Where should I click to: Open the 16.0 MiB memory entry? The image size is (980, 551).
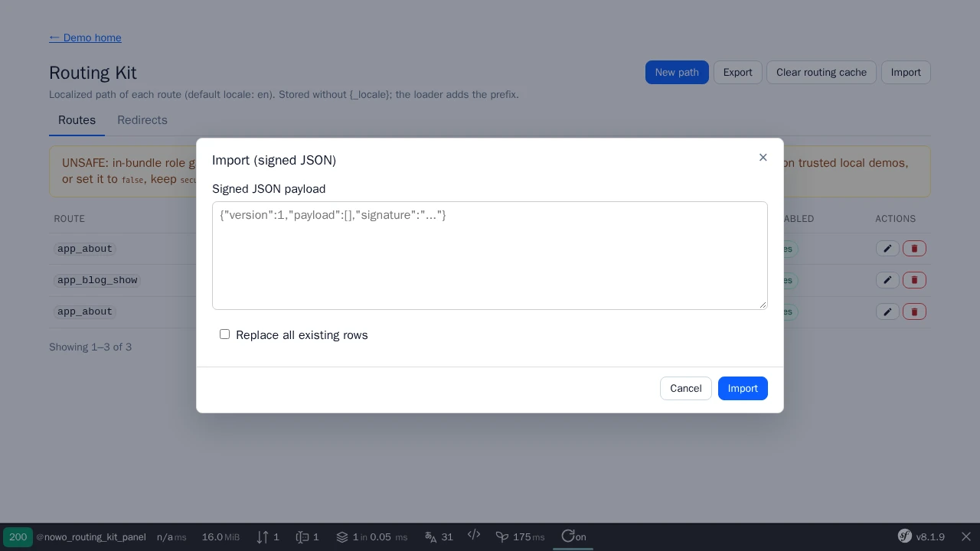point(220,537)
